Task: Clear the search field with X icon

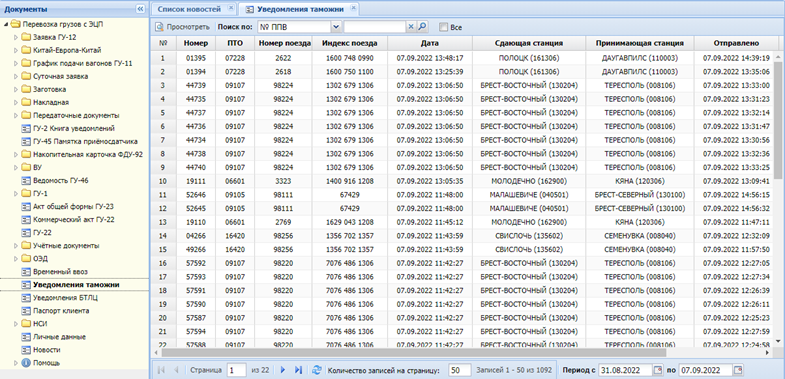Action: click(411, 27)
